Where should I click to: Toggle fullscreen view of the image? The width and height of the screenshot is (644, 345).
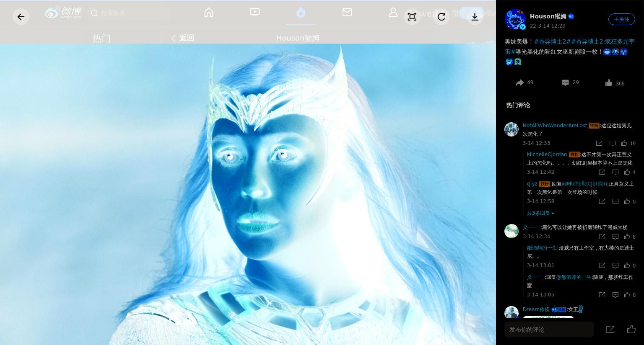(x=412, y=17)
